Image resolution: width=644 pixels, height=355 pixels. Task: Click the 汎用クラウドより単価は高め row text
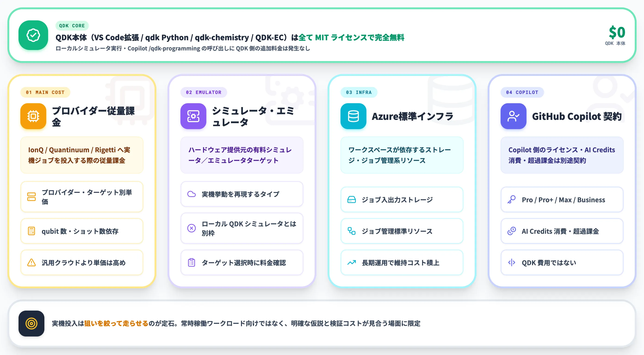[x=84, y=263]
